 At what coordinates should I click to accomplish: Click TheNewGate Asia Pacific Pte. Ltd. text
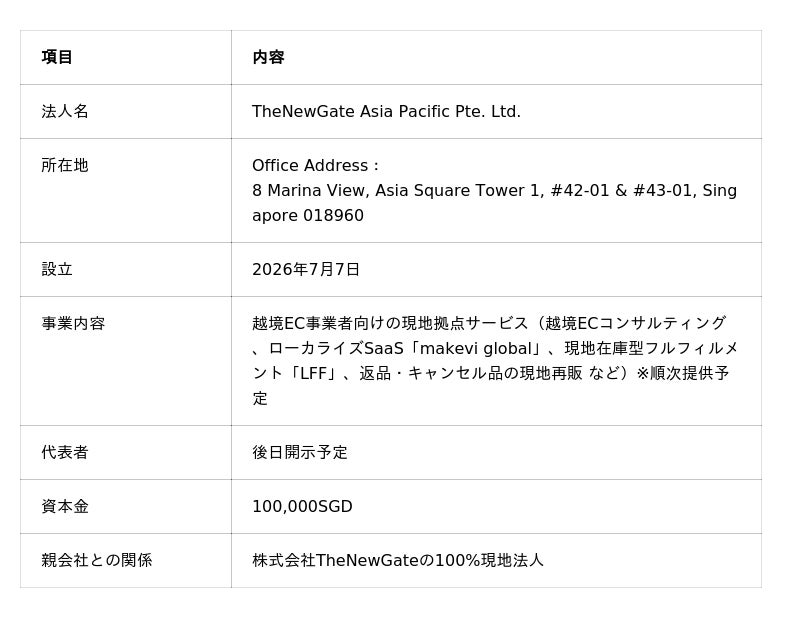[x=386, y=111]
